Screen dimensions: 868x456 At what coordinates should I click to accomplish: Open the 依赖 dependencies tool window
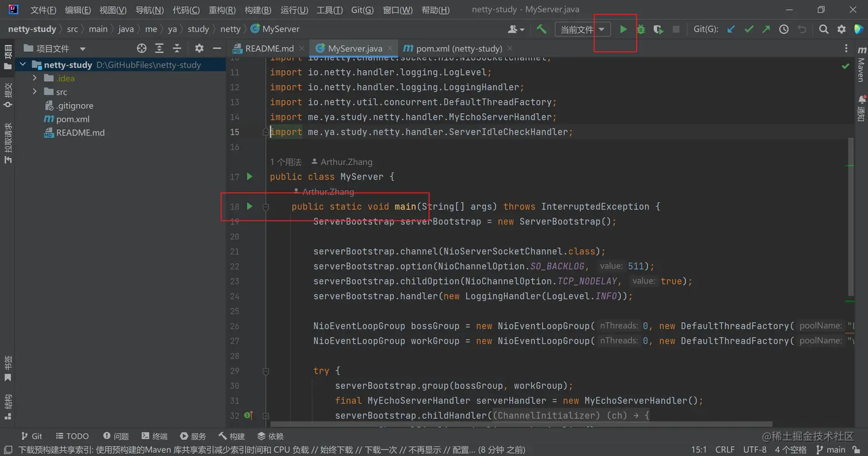270,436
